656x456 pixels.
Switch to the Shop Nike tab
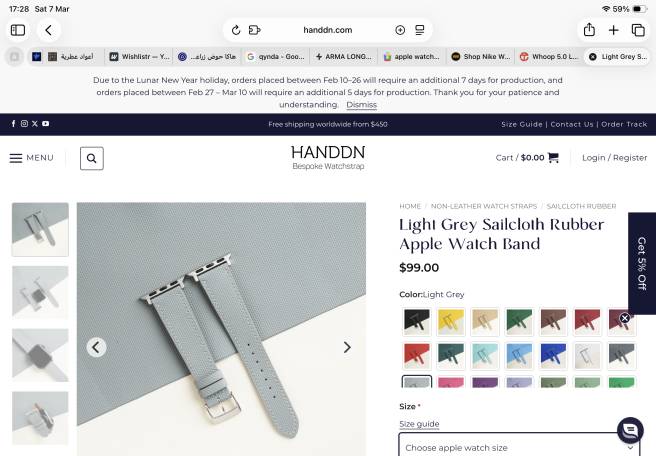[481, 56]
